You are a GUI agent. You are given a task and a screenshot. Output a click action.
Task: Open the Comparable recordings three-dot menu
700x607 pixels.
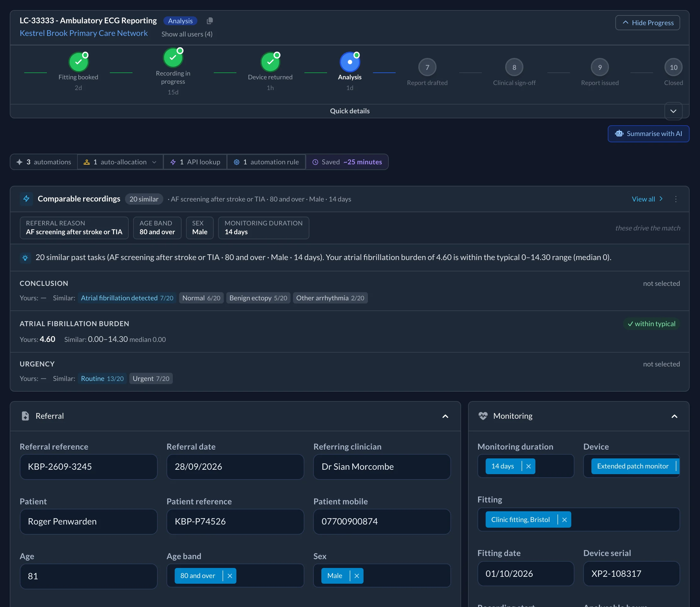[676, 199]
